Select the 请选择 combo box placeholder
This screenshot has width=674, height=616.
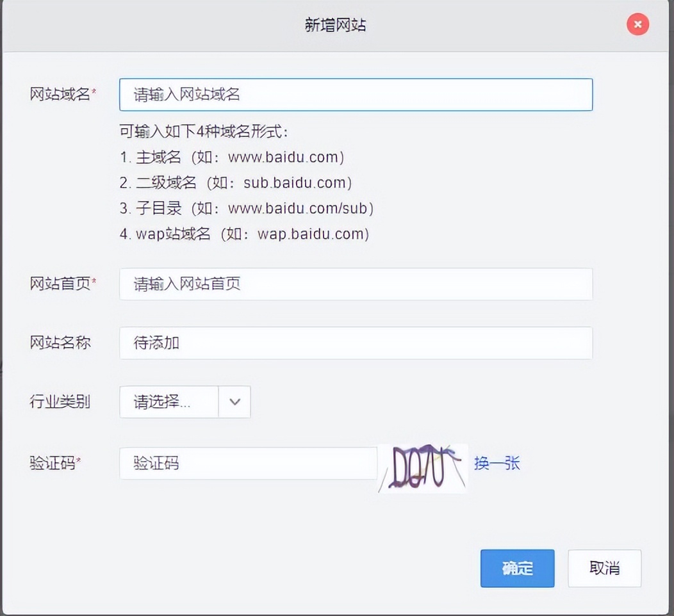coord(168,402)
